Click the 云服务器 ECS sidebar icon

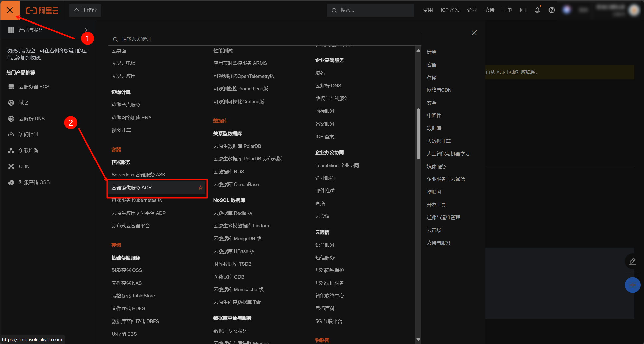click(x=11, y=87)
